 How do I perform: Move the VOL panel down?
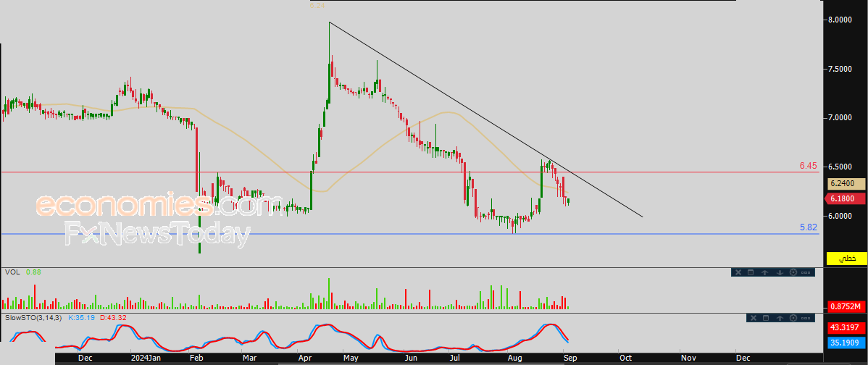tap(780, 272)
